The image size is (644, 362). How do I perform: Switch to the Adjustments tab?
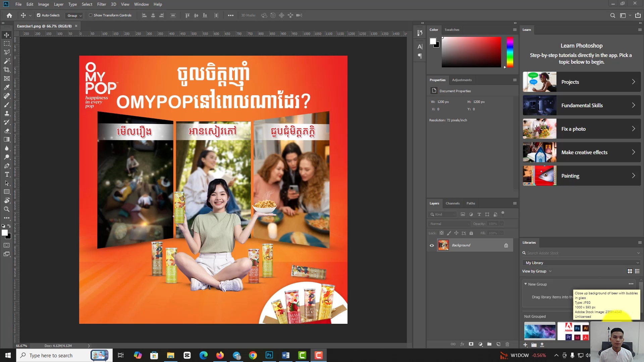[462, 80]
